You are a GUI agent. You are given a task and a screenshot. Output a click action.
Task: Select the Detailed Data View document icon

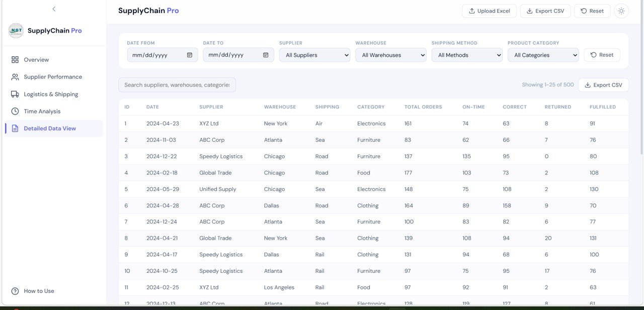click(16, 128)
